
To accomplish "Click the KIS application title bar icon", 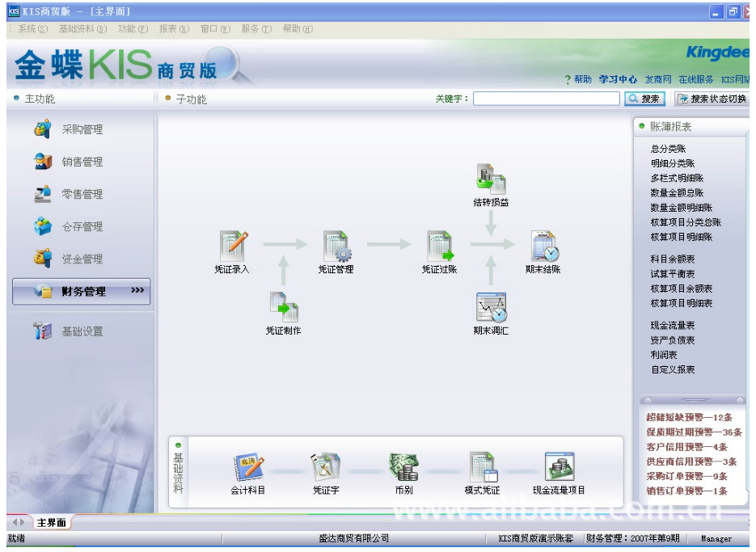I will click(x=14, y=11).
